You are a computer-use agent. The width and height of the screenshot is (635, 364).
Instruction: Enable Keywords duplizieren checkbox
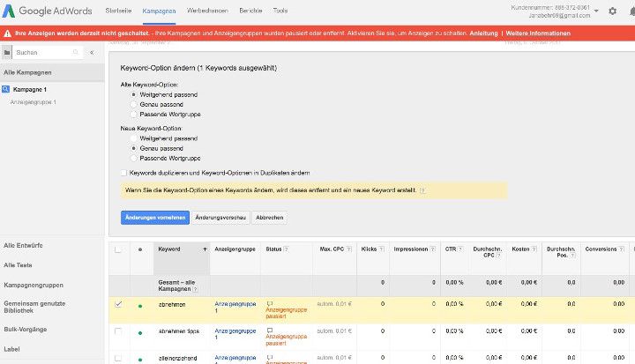(x=124, y=173)
